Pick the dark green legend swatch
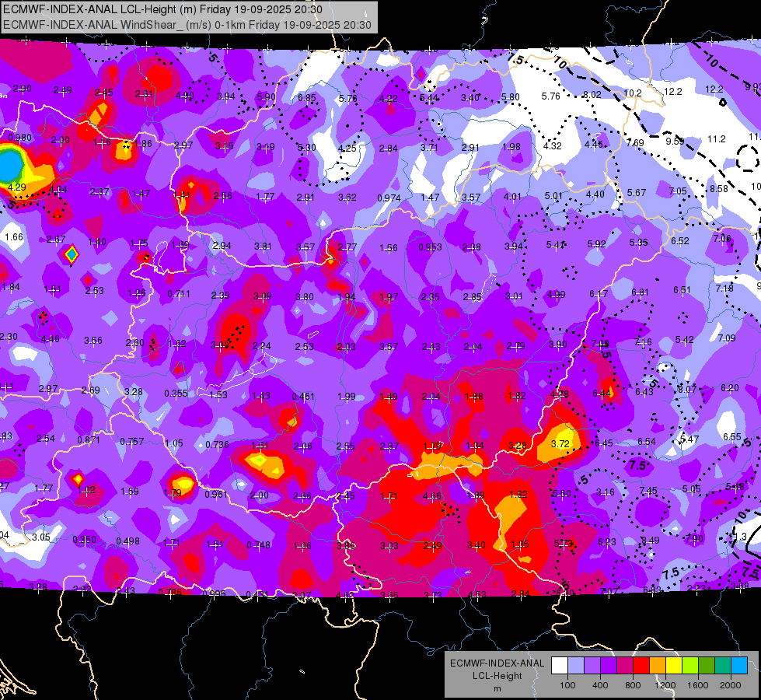The height and width of the screenshot is (700, 761). click(x=706, y=666)
